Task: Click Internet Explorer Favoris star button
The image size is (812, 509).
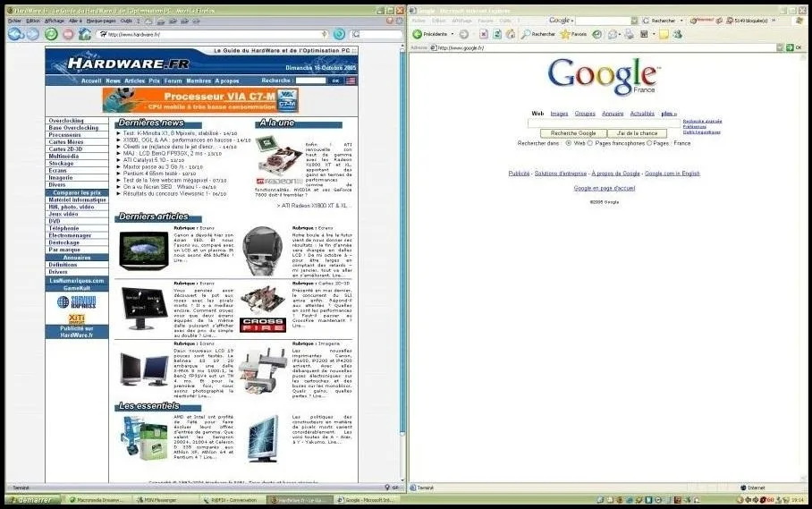Action: pyautogui.click(x=573, y=34)
